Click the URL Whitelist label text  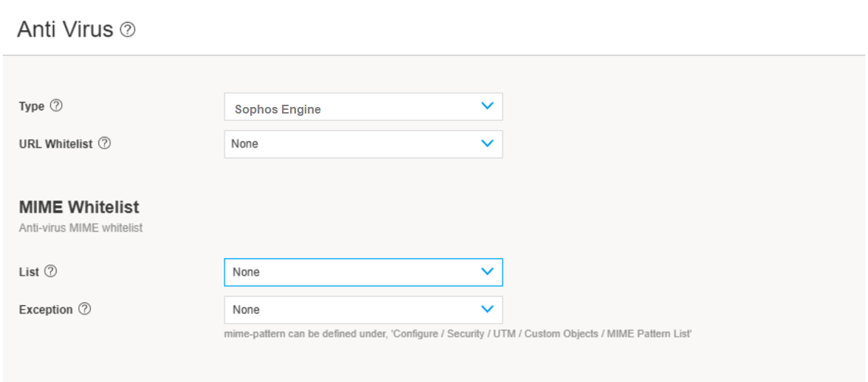(56, 144)
